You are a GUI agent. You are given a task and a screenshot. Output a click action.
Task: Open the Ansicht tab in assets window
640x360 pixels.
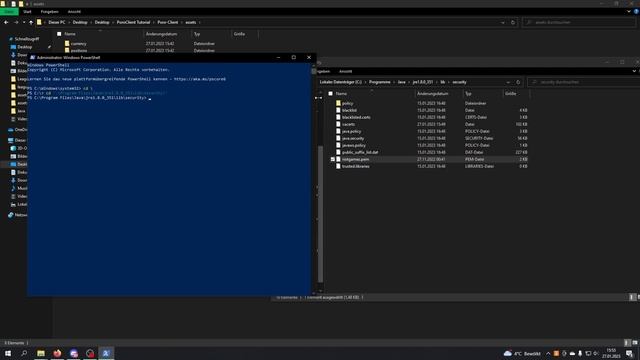click(x=74, y=12)
